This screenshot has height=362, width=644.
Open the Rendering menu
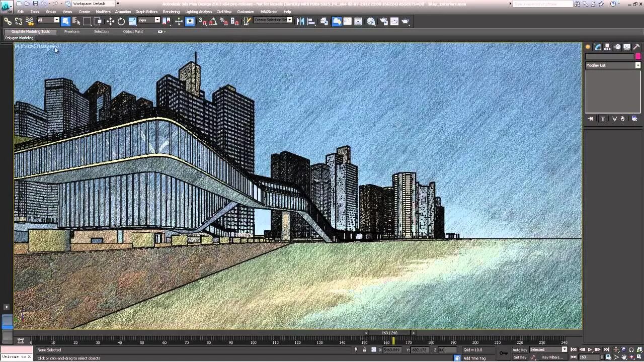[171, 12]
